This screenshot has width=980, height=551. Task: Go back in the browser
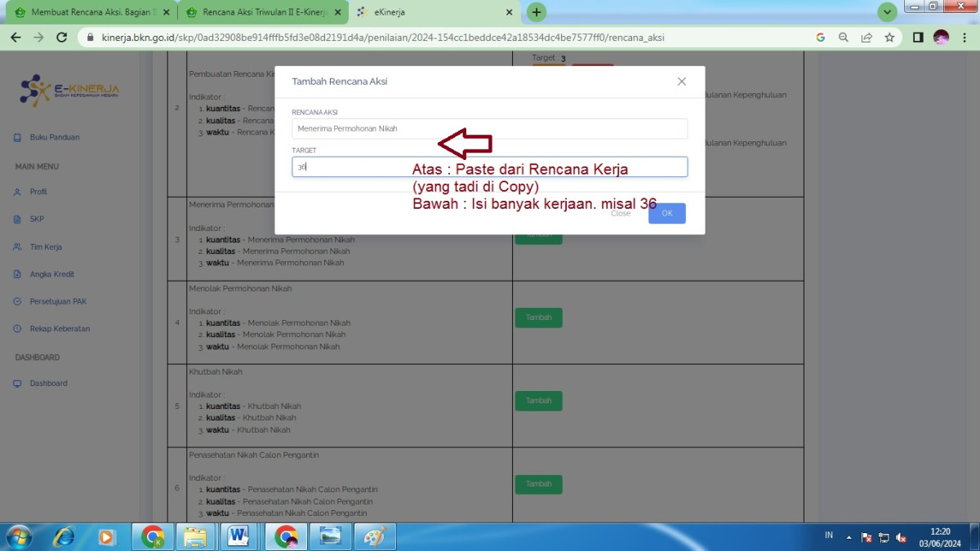[x=16, y=38]
